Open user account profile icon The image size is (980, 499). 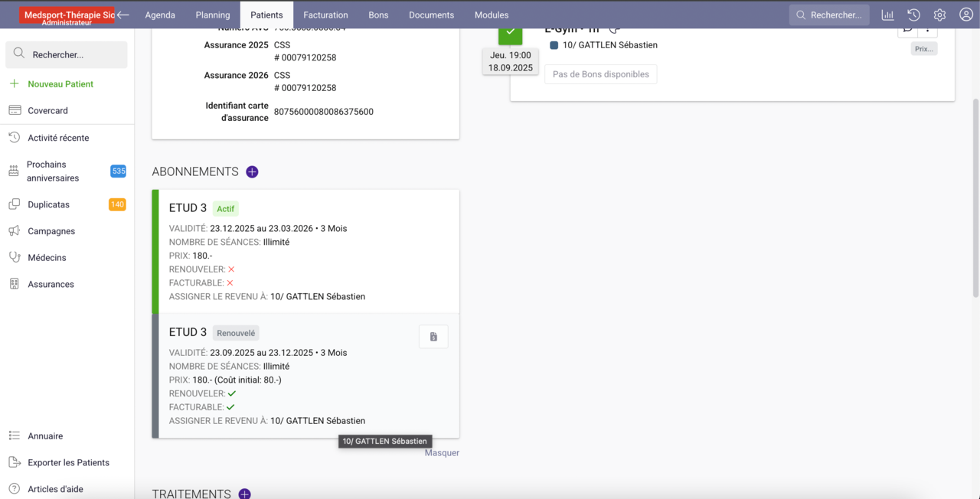(965, 15)
